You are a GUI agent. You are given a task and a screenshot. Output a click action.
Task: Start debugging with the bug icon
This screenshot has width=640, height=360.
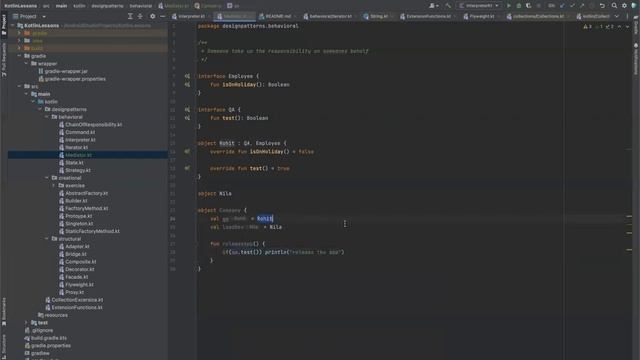pos(519,6)
